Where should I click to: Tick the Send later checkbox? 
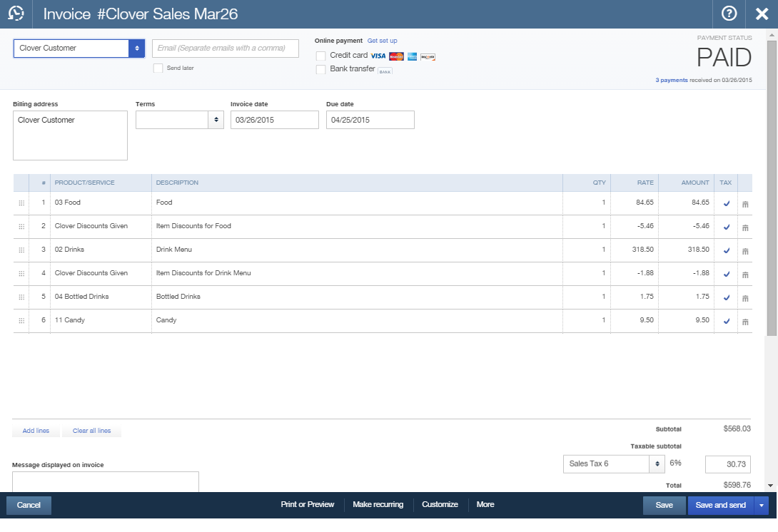coord(158,68)
